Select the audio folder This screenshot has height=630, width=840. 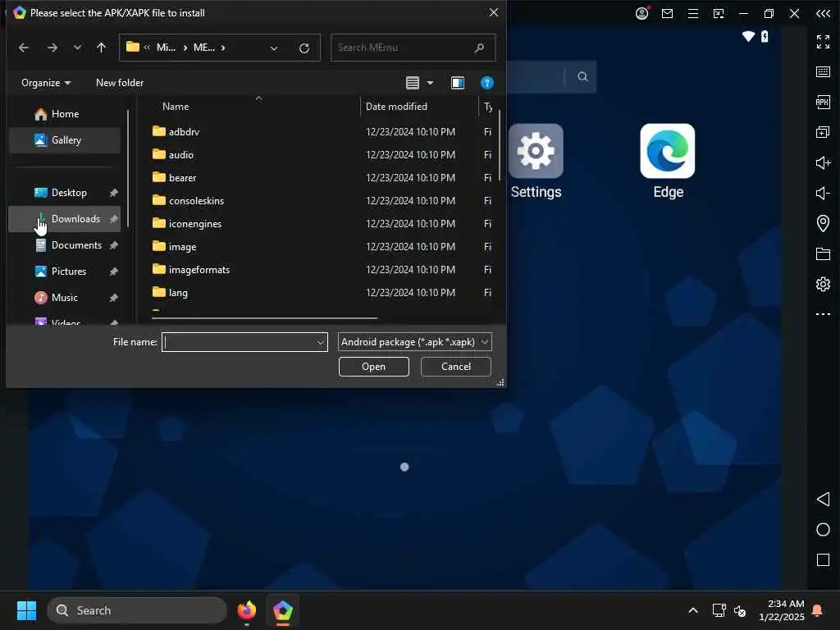[322, 154]
